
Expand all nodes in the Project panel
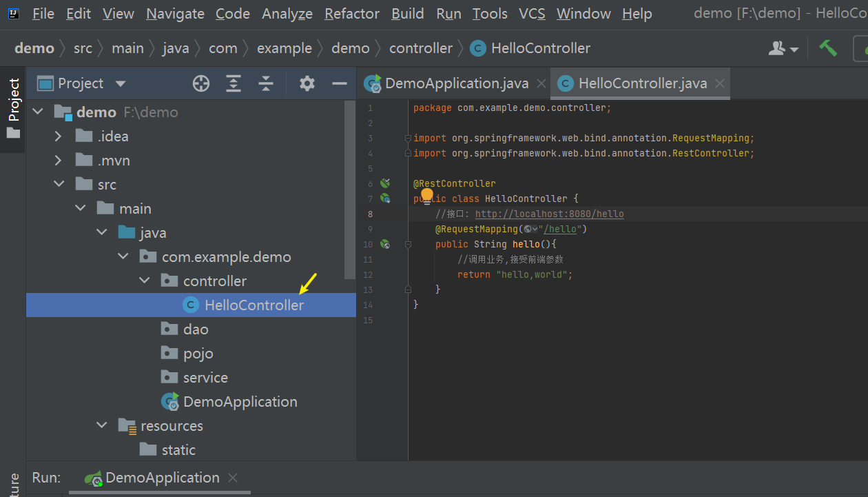pyautogui.click(x=234, y=83)
